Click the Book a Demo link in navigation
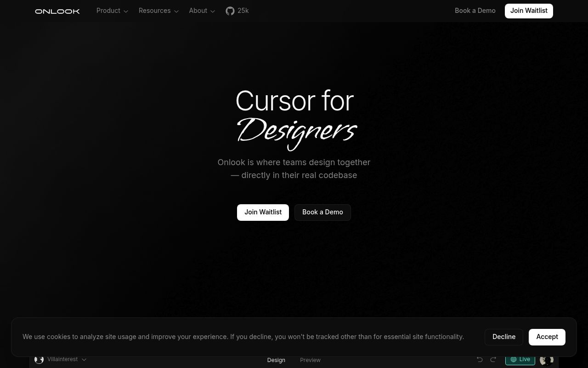The height and width of the screenshot is (368, 588). pyautogui.click(x=475, y=11)
